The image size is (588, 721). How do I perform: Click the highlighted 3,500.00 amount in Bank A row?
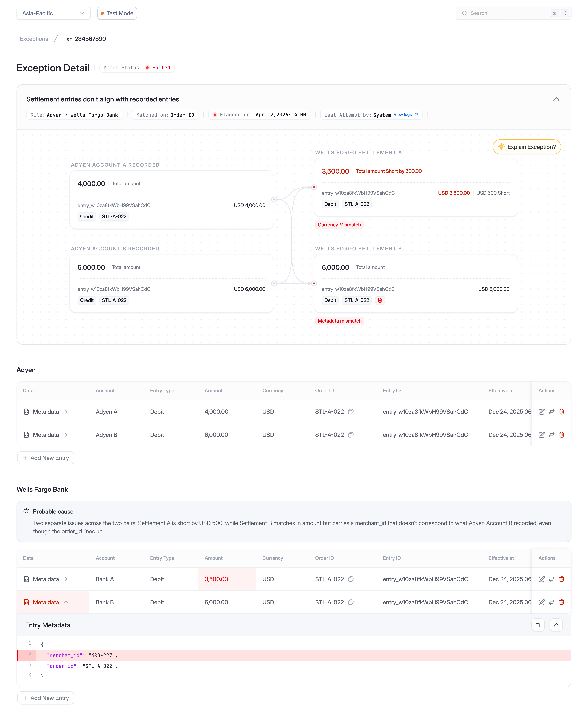click(x=216, y=579)
